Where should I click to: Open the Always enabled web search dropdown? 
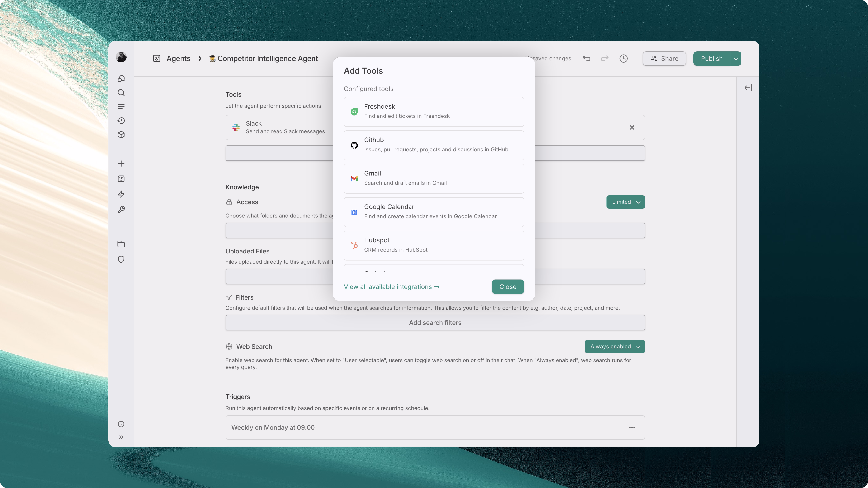[x=615, y=347]
